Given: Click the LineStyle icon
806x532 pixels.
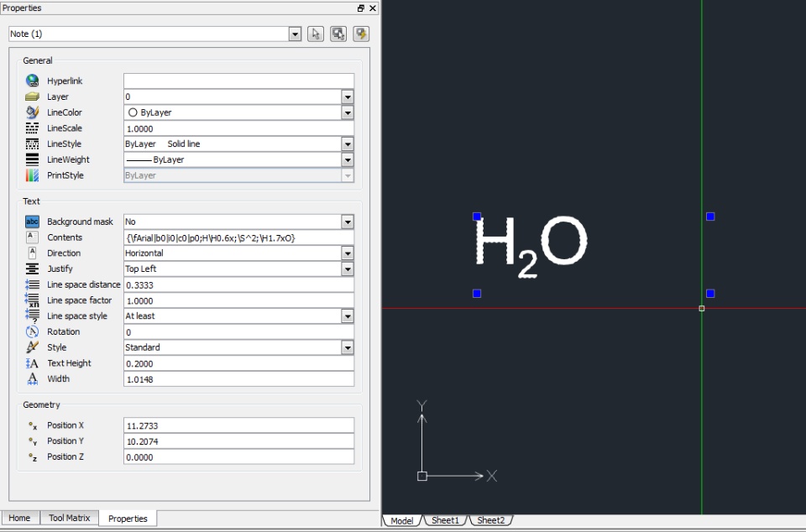Looking at the screenshot, I should tap(33, 143).
